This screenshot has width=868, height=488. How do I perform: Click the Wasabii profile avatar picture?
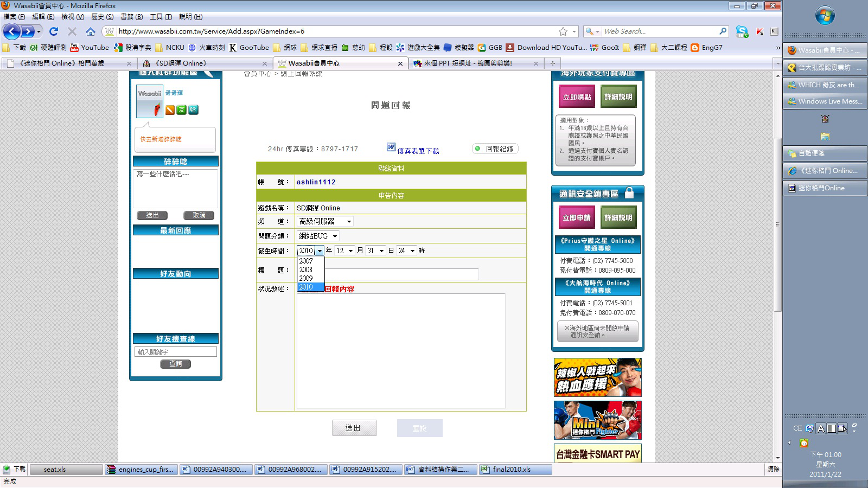[150, 101]
